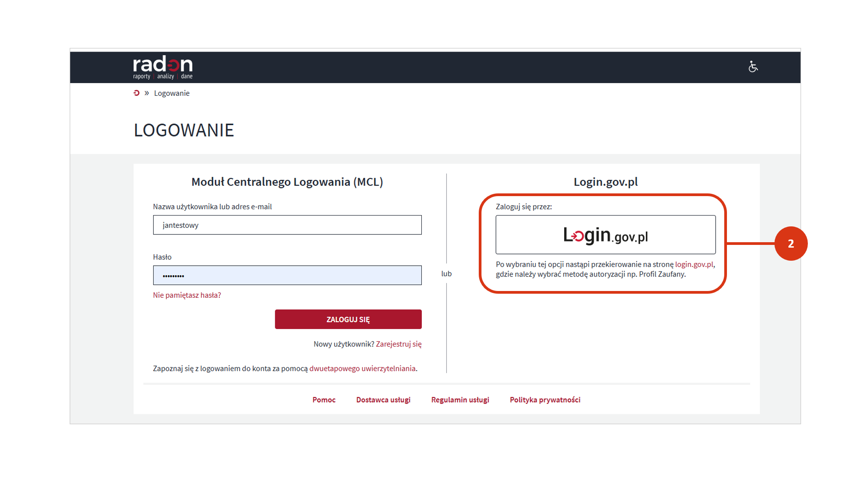Click the Login.gov.pl logo button
The height and width of the screenshot is (488, 868).
tap(605, 235)
